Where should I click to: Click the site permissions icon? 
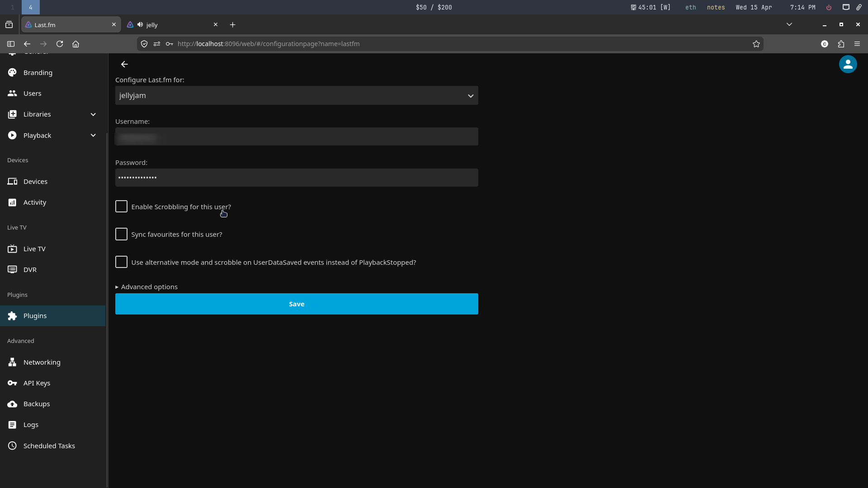point(157,44)
